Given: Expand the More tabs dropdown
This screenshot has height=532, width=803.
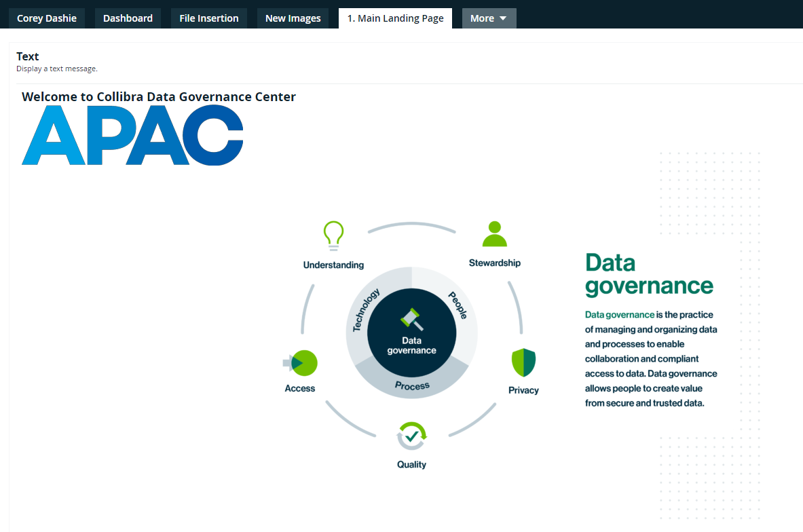Looking at the screenshot, I should pos(489,18).
